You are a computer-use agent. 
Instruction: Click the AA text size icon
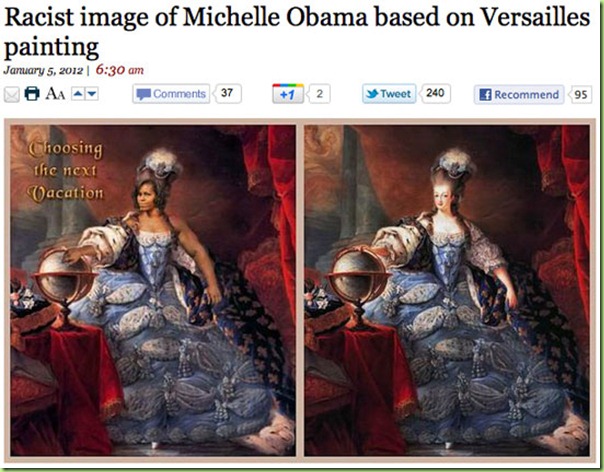pyautogui.click(x=55, y=94)
